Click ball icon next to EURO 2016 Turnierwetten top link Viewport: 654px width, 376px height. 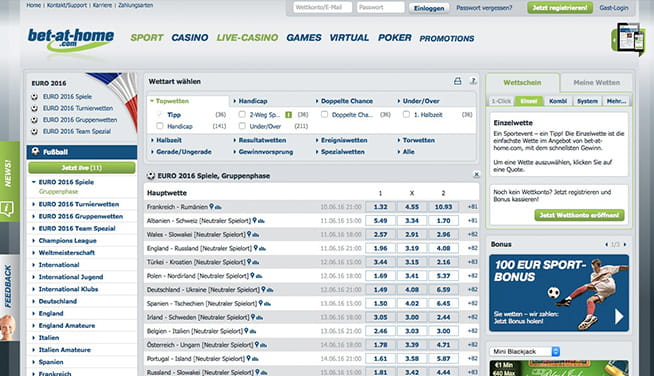tap(35, 109)
